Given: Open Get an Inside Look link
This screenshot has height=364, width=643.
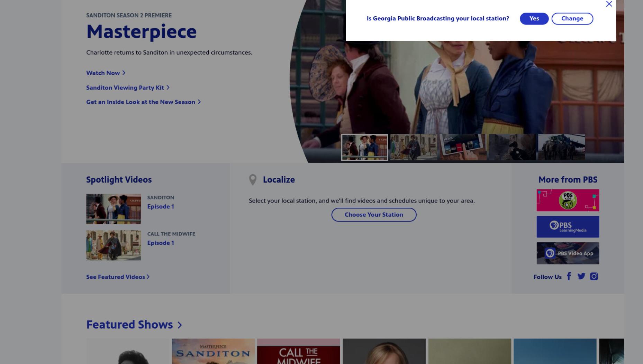Looking at the screenshot, I should [x=143, y=102].
